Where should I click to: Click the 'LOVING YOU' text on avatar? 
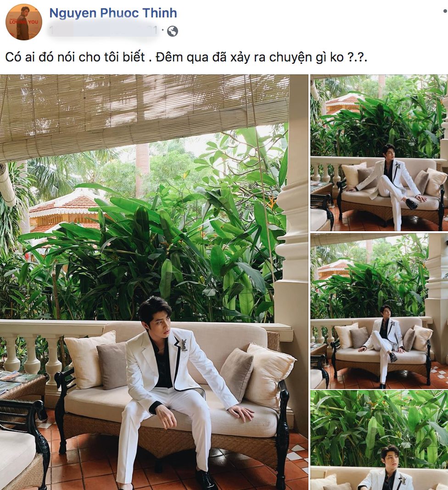[x=24, y=22]
